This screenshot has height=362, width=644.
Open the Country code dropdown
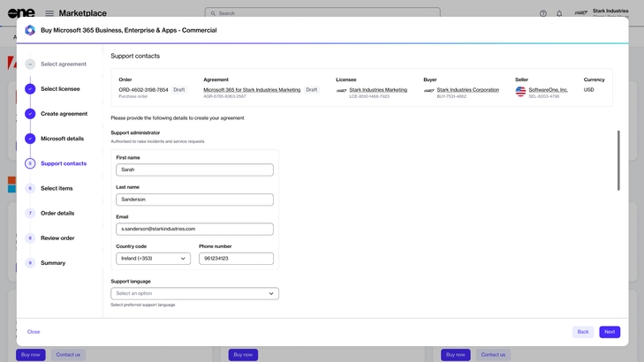153,259
